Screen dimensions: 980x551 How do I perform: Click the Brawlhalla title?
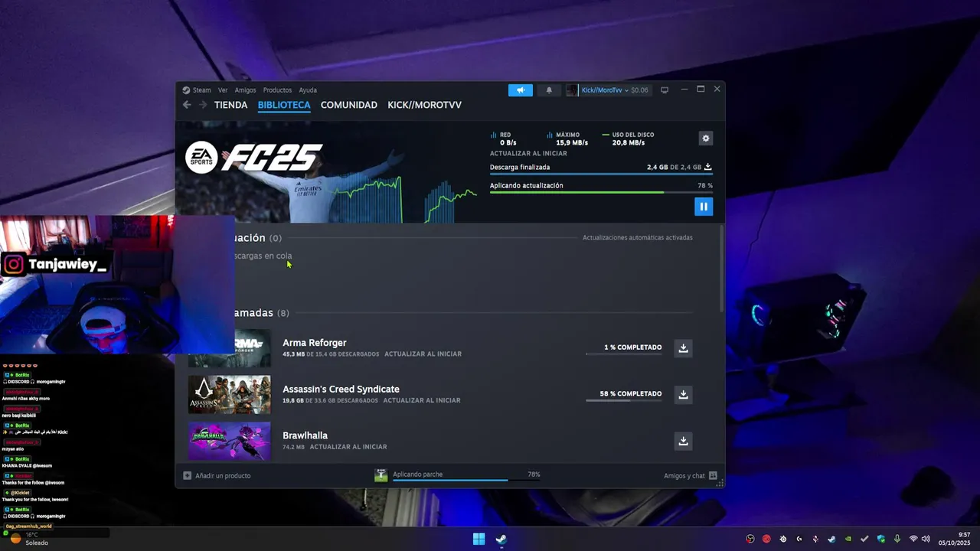click(305, 435)
